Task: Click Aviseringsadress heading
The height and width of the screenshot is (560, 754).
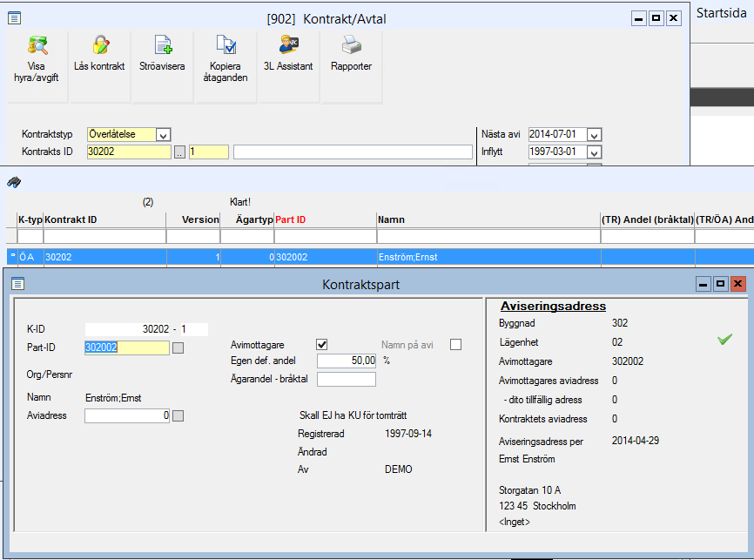Action: click(553, 306)
